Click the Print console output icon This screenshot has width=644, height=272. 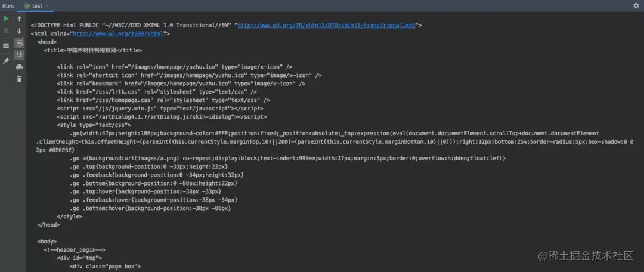[x=19, y=67]
